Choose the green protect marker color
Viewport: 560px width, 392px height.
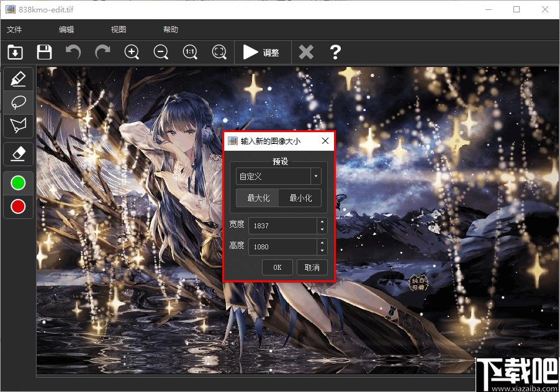(x=18, y=183)
